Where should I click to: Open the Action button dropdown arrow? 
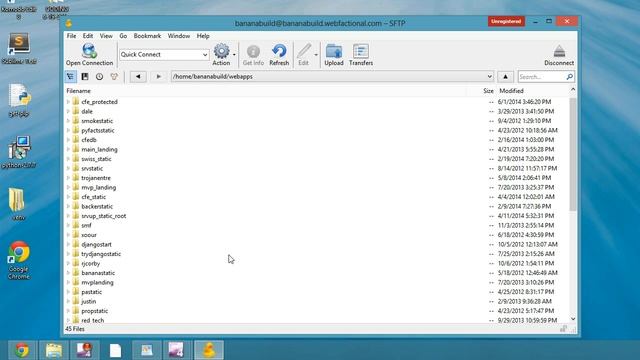tap(234, 54)
